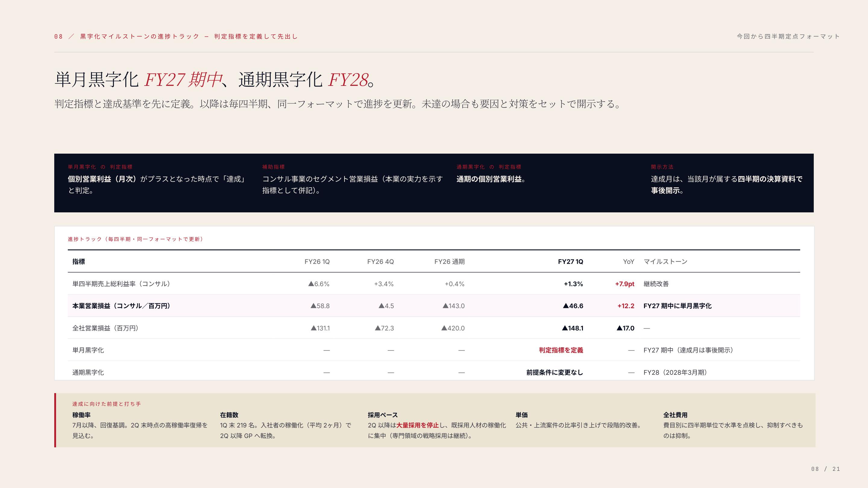Click the '通期黒字化' row label in the table
The width and height of the screenshot is (868, 488).
point(88,373)
